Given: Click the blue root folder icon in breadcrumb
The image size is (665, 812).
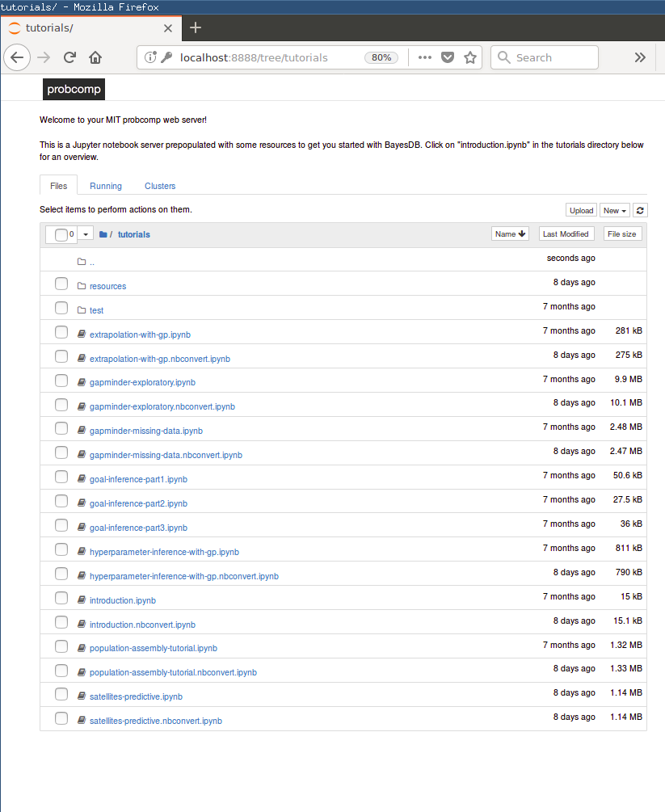Looking at the screenshot, I should 103,234.
